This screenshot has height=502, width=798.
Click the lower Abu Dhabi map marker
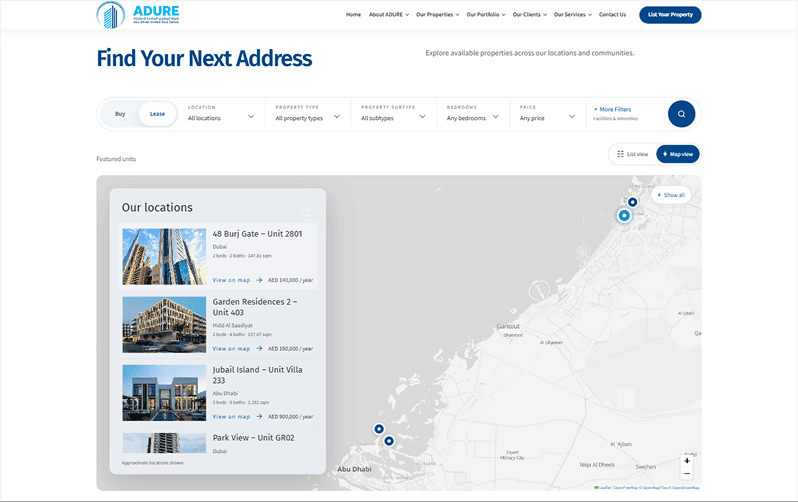coord(389,441)
